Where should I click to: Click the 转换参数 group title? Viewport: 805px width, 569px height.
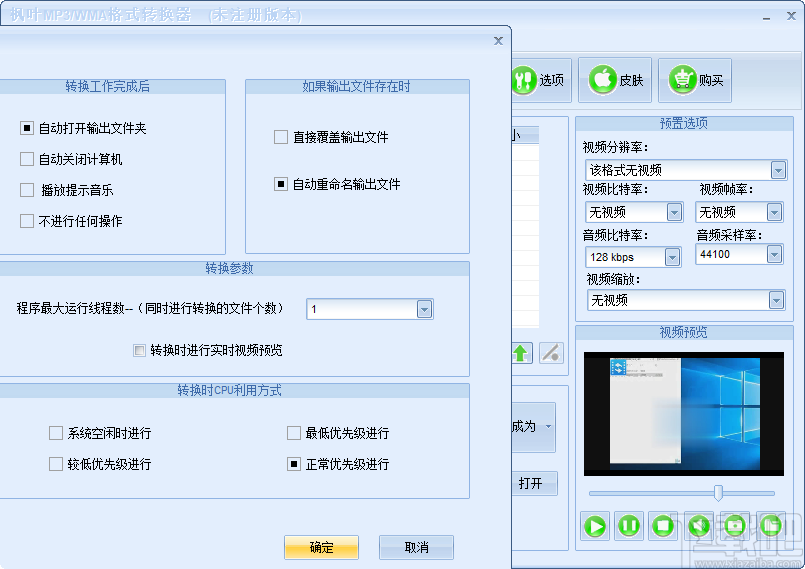229,269
